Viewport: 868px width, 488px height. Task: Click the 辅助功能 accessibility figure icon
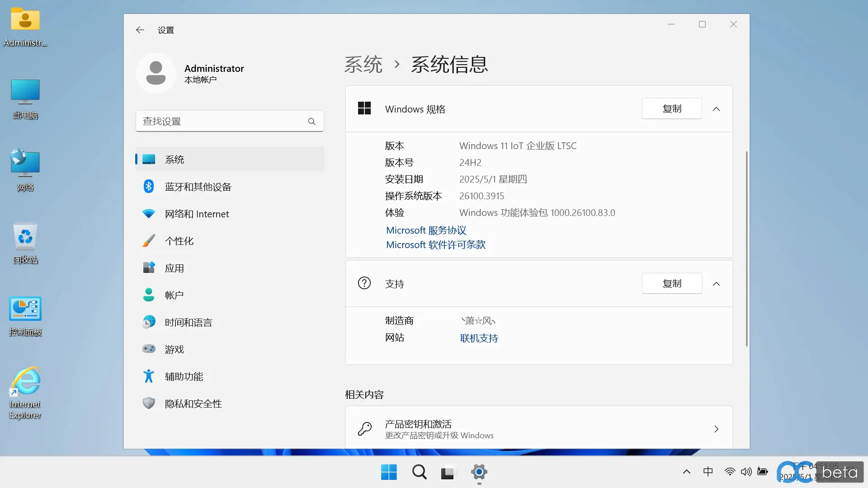tap(149, 376)
